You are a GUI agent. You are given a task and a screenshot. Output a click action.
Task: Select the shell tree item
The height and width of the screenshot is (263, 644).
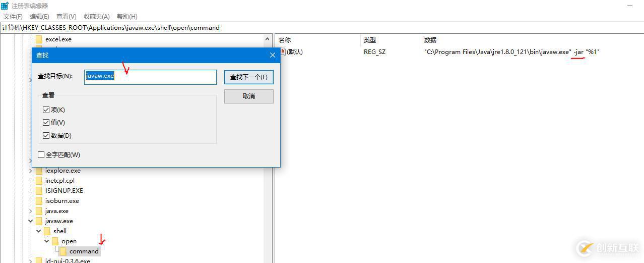click(x=60, y=231)
